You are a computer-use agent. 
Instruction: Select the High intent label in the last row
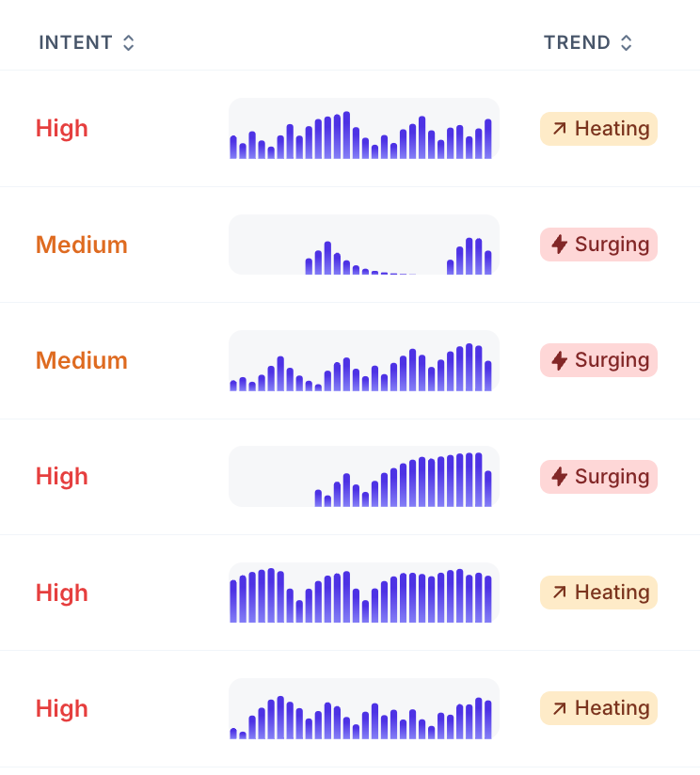(62, 708)
